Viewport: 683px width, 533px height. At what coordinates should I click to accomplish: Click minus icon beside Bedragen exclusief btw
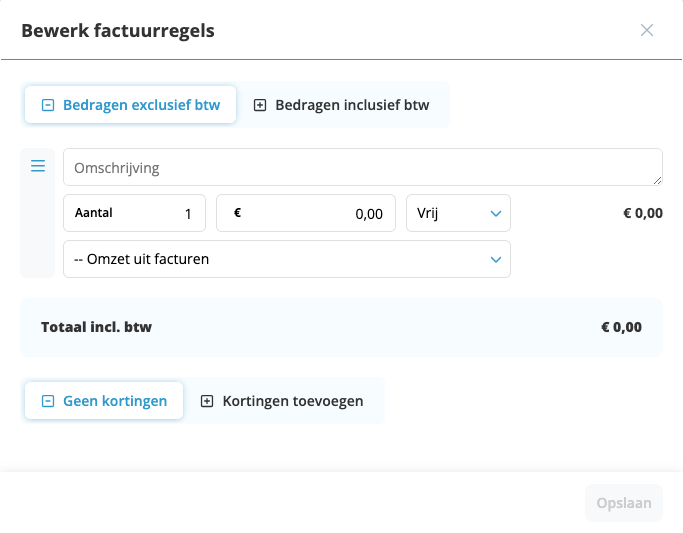coord(47,105)
